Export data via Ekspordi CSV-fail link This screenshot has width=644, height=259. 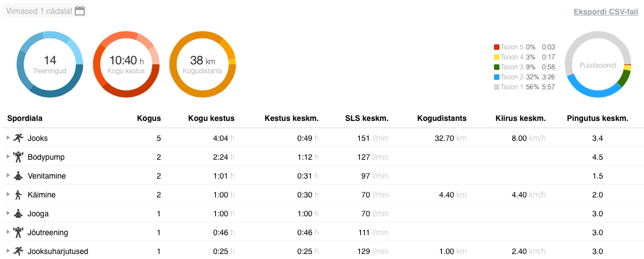[606, 12]
